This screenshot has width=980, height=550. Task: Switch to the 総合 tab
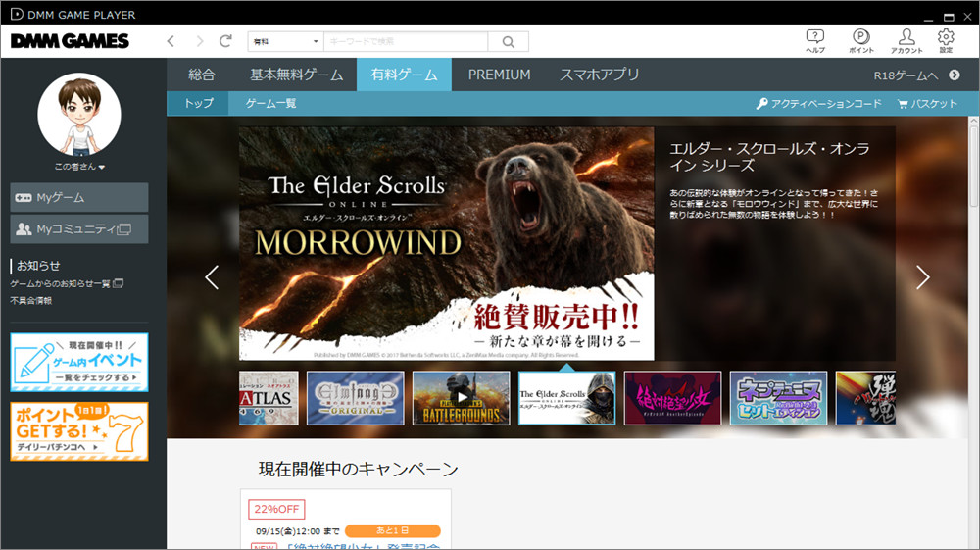201,75
